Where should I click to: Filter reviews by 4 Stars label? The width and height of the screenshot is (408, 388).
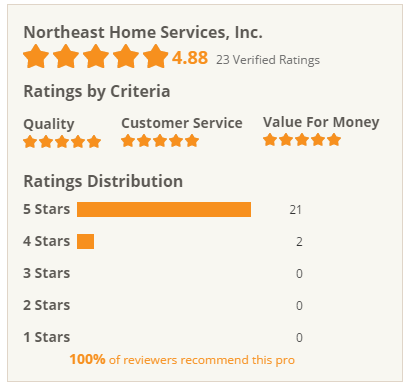point(47,241)
